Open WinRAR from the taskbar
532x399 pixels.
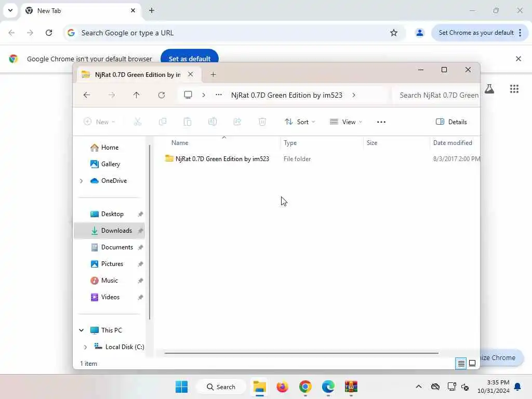tap(351, 387)
